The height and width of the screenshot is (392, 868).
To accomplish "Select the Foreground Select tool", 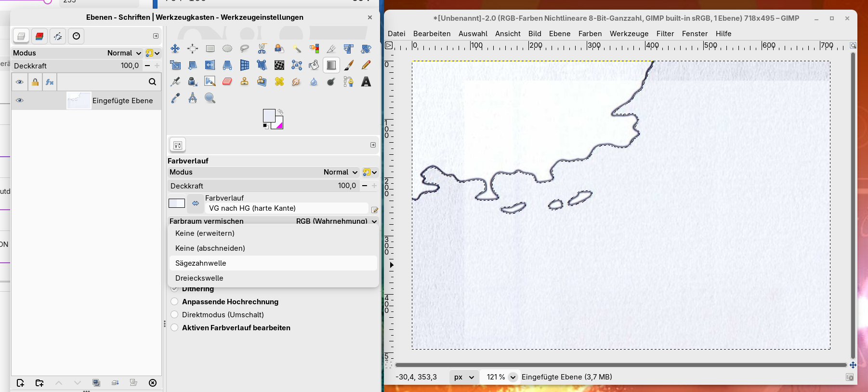I will pos(279,48).
